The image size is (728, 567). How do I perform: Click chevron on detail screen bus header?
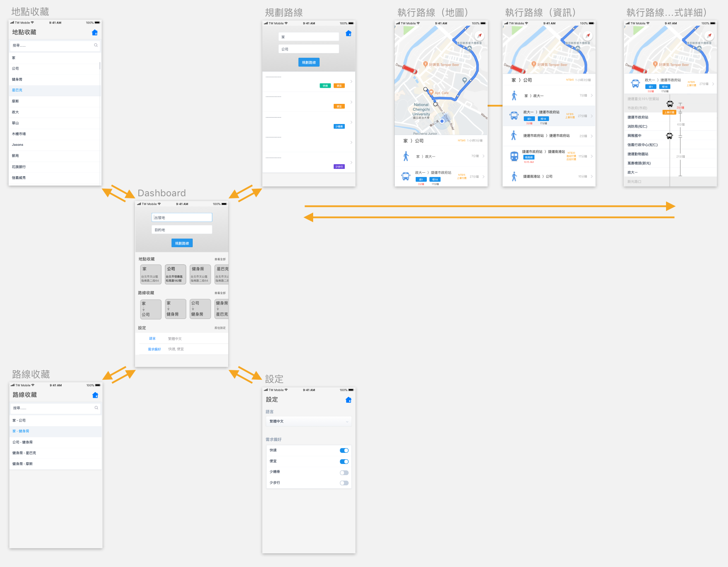[713, 84]
